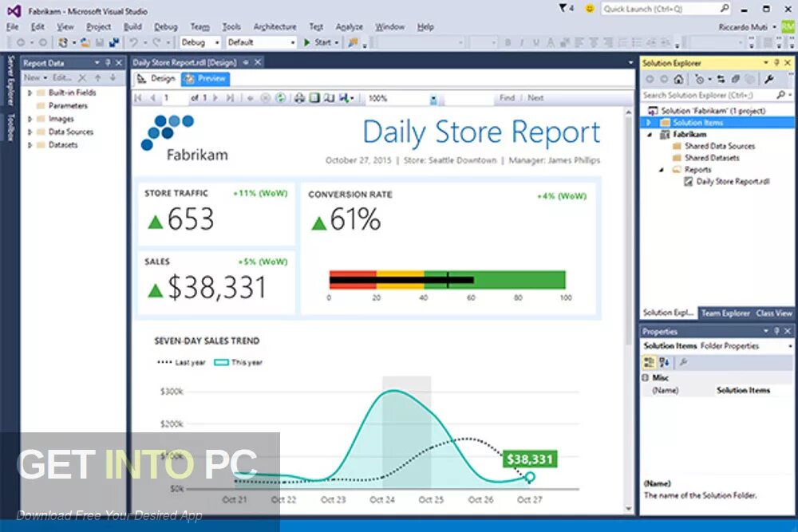Expand the Built-in Fields node

[30, 93]
